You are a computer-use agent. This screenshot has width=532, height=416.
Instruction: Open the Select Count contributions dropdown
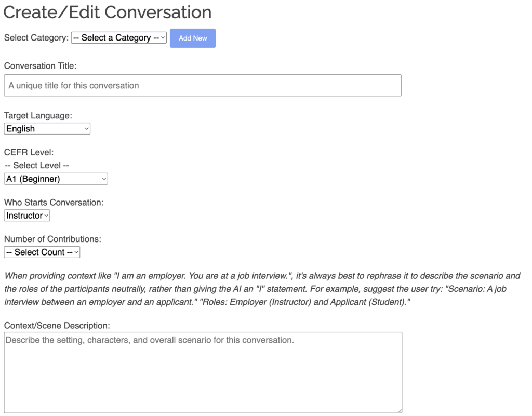coord(42,252)
